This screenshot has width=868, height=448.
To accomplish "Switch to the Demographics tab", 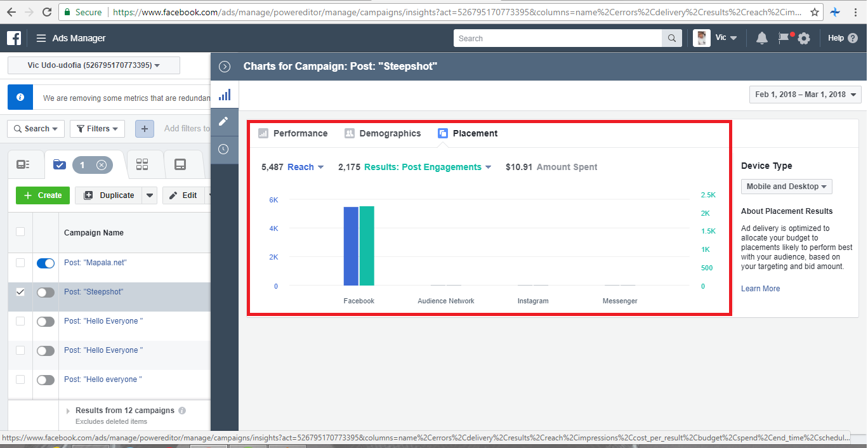I will pyautogui.click(x=383, y=133).
